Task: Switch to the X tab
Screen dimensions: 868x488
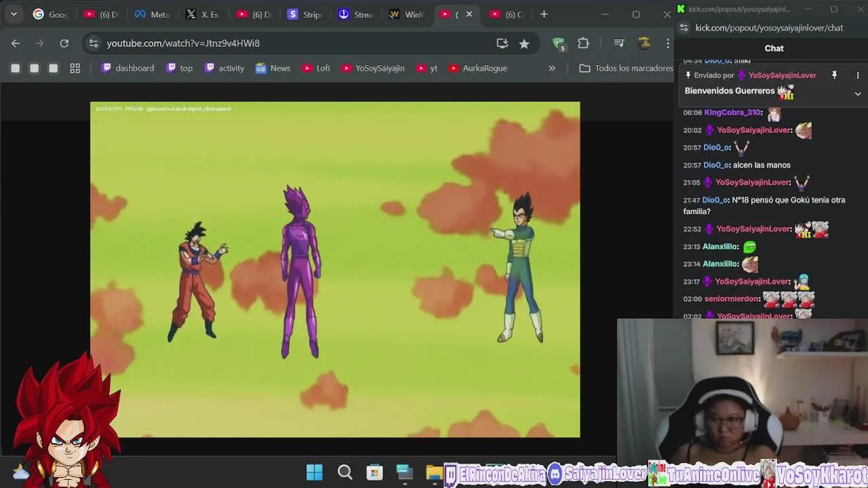Action: (x=203, y=14)
